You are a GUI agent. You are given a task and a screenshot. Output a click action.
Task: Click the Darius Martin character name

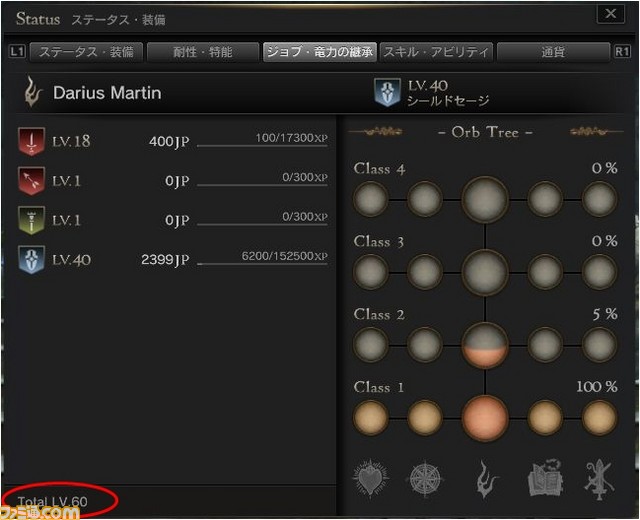click(x=107, y=93)
